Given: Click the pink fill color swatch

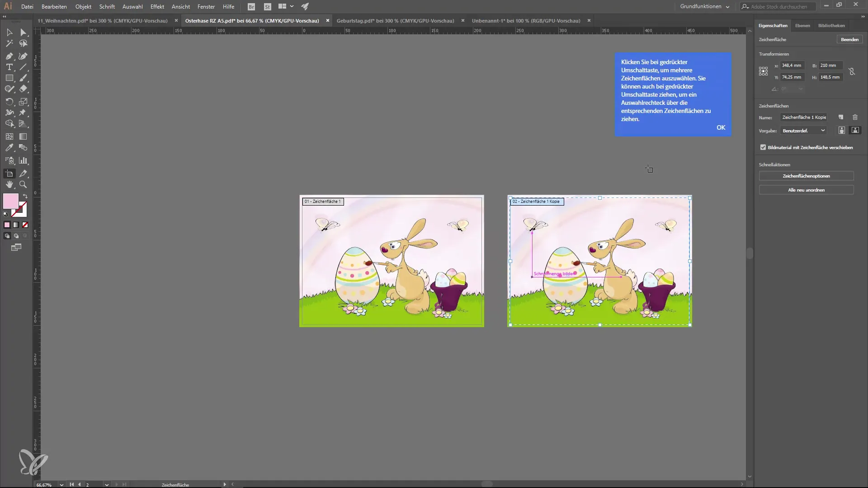Looking at the screenshot, I should tap(10, 201).
